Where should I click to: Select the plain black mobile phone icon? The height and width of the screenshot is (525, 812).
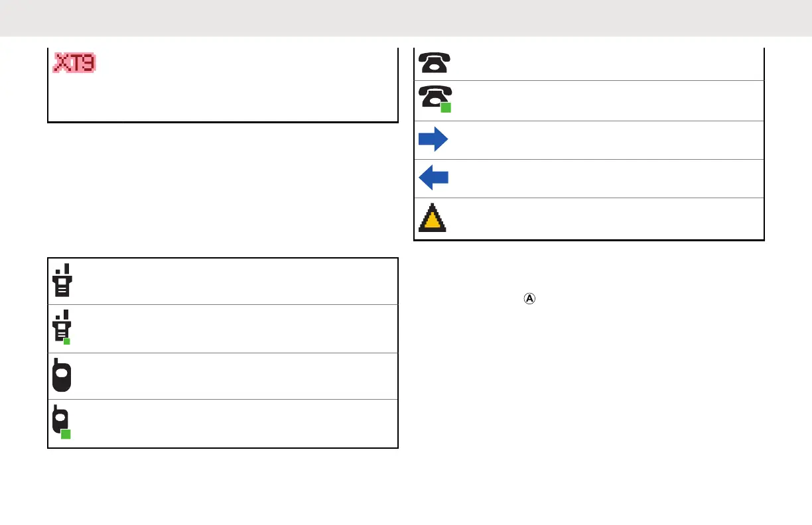coord(62,377)
